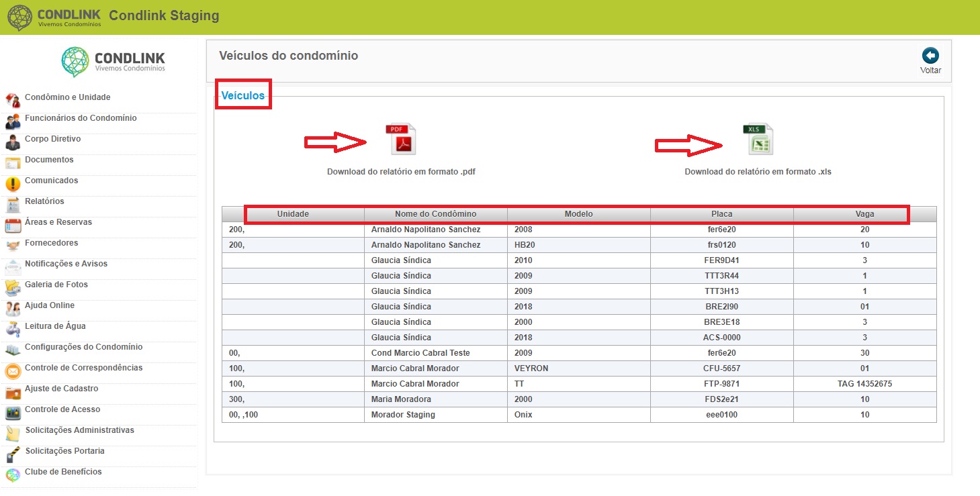Click the Galeria de Fotos icon
The height and width of the screenshot is (496, 980).
coord(13,288)
